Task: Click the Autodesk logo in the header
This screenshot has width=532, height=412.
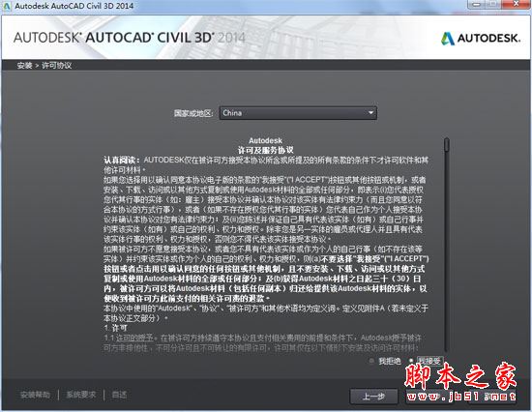Action: [481, 39]
